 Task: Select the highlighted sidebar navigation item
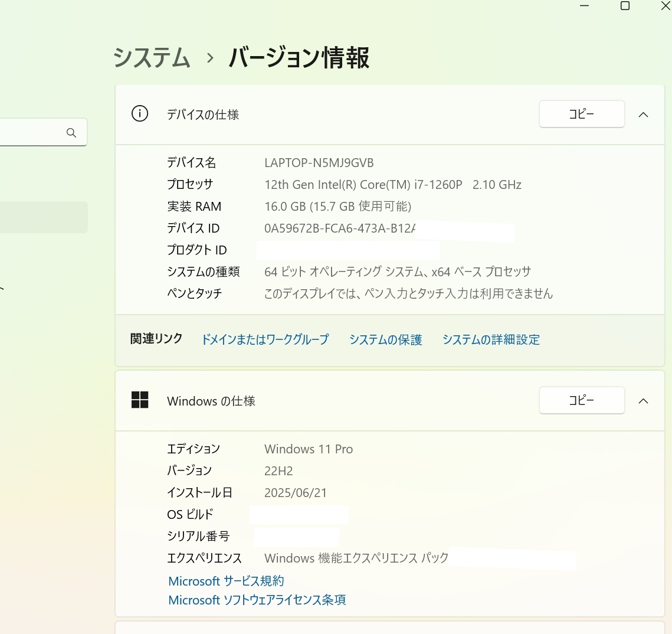(44, 217)
